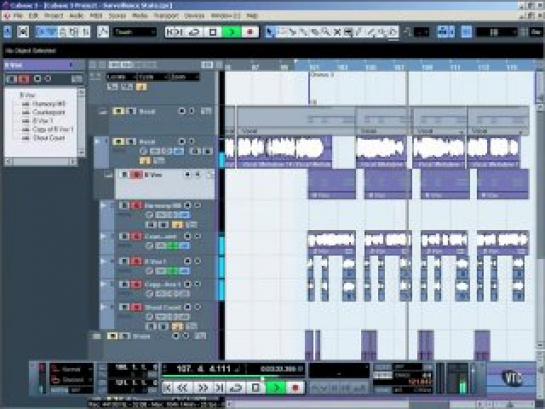Expand Harmony #8 track arrow
Viewport: 545px width, 409px height.
[103, 205]
